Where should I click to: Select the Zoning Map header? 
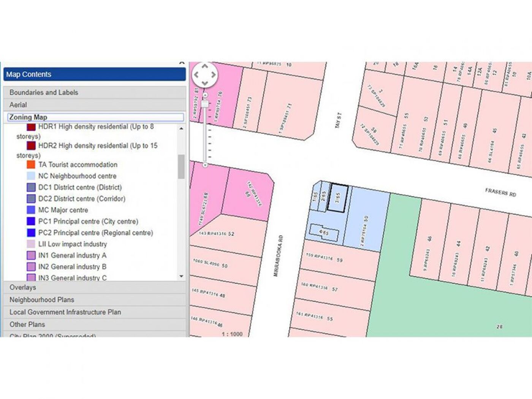point(95,117)
